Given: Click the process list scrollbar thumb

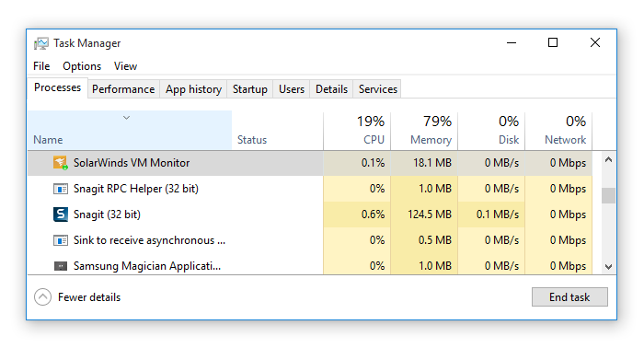Looking at the screenshot, I should click(x=609, y=195).
